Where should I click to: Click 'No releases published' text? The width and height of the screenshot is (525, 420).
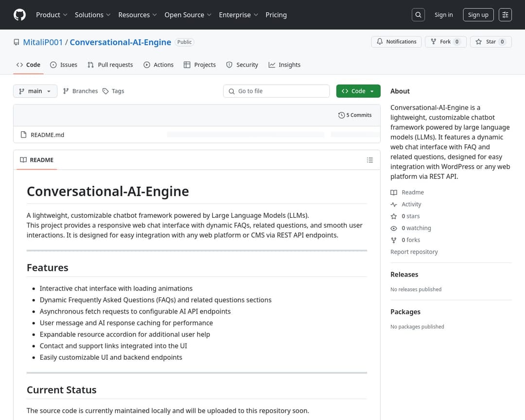click(x=416, y=289)
